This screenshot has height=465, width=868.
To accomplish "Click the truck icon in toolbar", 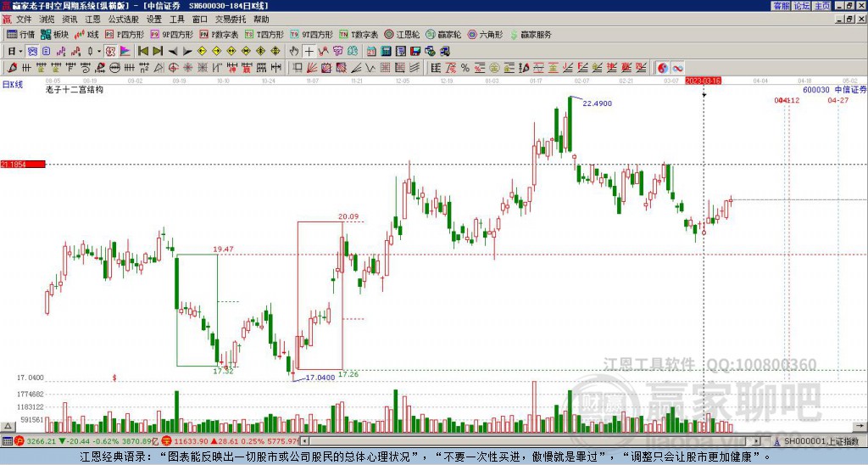I will [x=445, y=52].
